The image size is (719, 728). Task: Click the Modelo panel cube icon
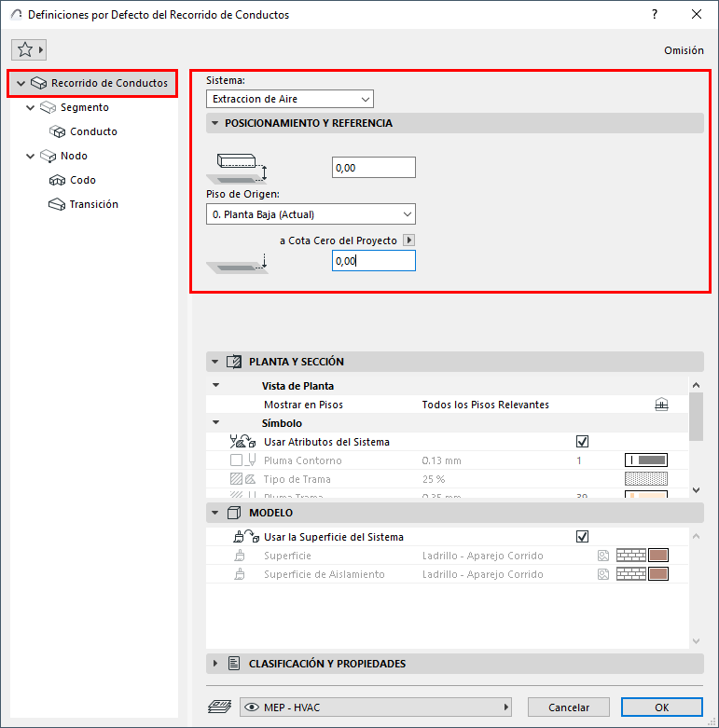pyautogui.click(x=234, y=513)
